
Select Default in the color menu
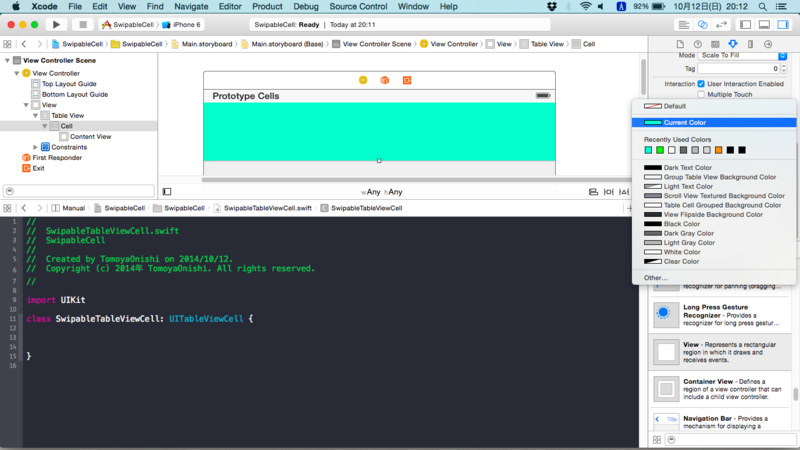pyautogui.click(x=714, y=106)
